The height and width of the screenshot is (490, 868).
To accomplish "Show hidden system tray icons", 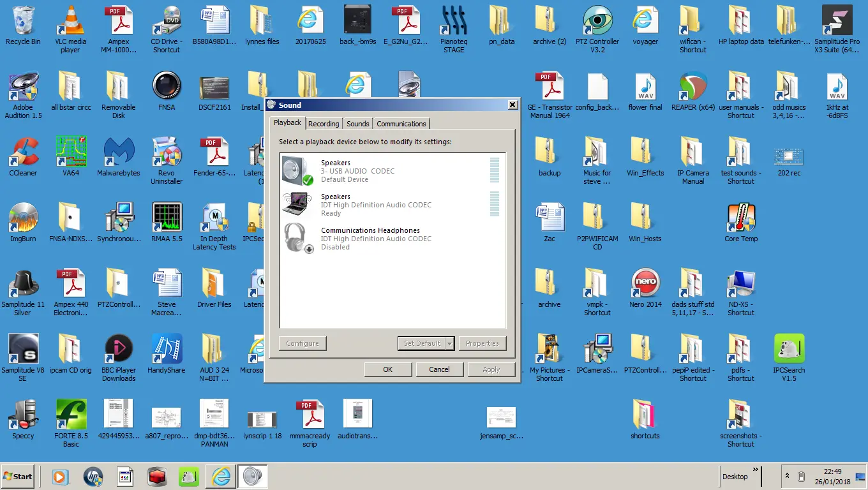I will click(x=788, y=477).
